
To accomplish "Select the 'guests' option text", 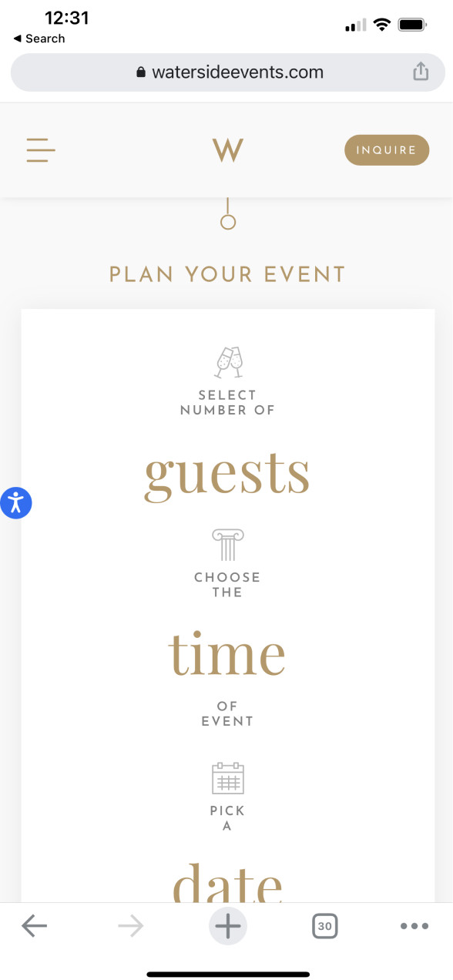I will pyautogui.click(x=227, y=472).
